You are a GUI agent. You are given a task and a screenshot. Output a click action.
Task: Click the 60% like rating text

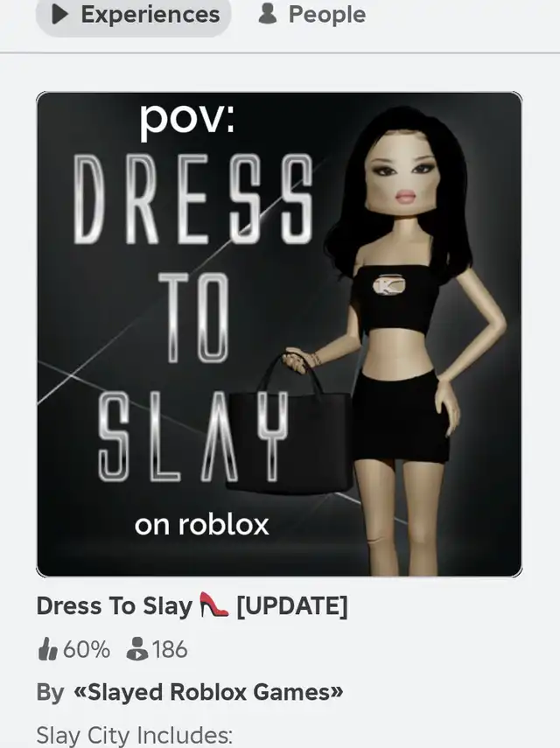coord(87,650)
